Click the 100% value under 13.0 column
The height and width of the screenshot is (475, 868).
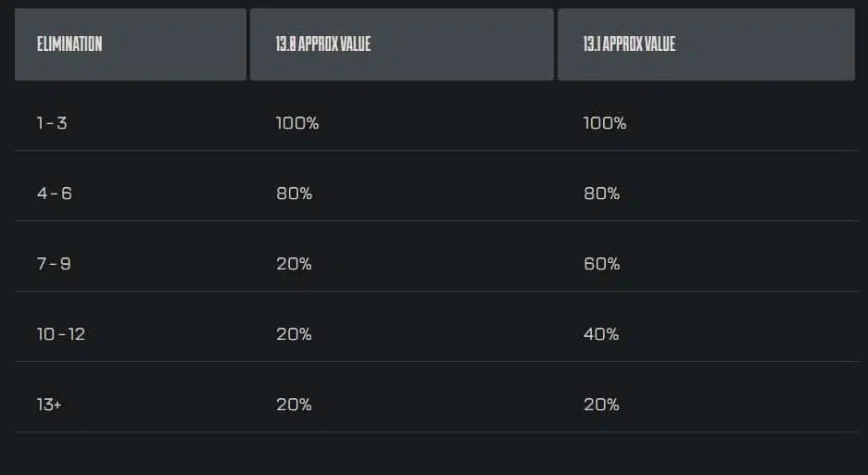coord(297,123)
